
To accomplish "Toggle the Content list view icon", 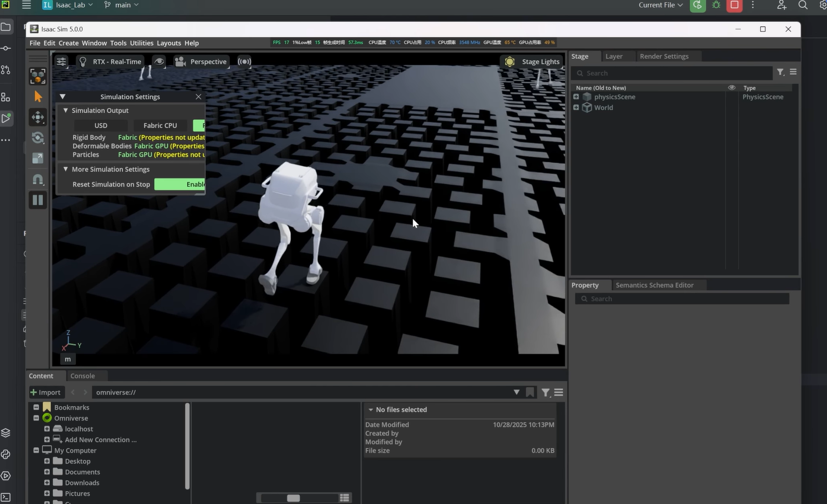I will coord(344,498).
